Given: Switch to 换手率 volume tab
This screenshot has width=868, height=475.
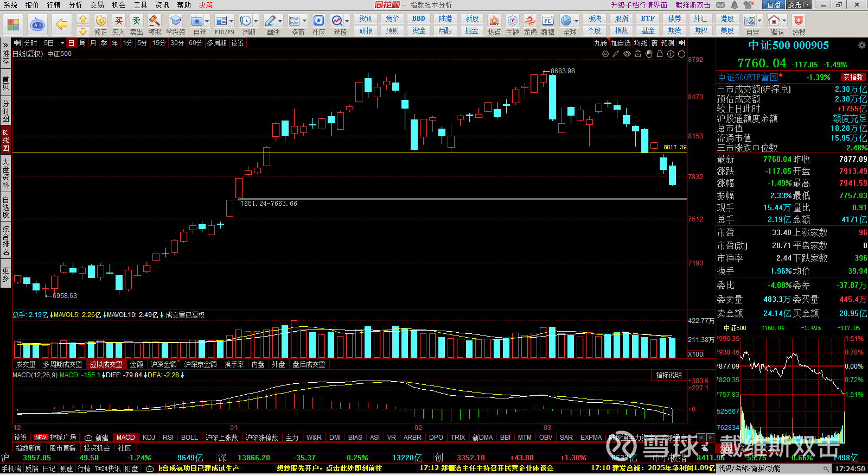Looking at the screenshot, I should [x=234, y=365].
